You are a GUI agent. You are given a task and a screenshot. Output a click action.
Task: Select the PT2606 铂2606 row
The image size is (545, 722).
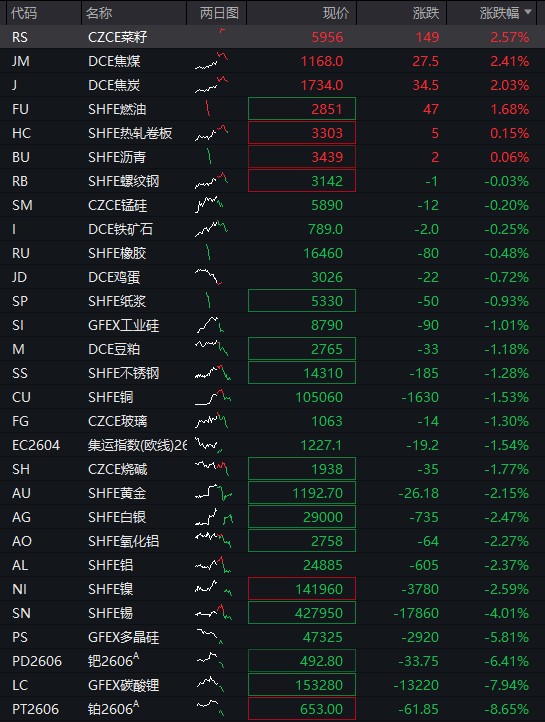point(272,709)
